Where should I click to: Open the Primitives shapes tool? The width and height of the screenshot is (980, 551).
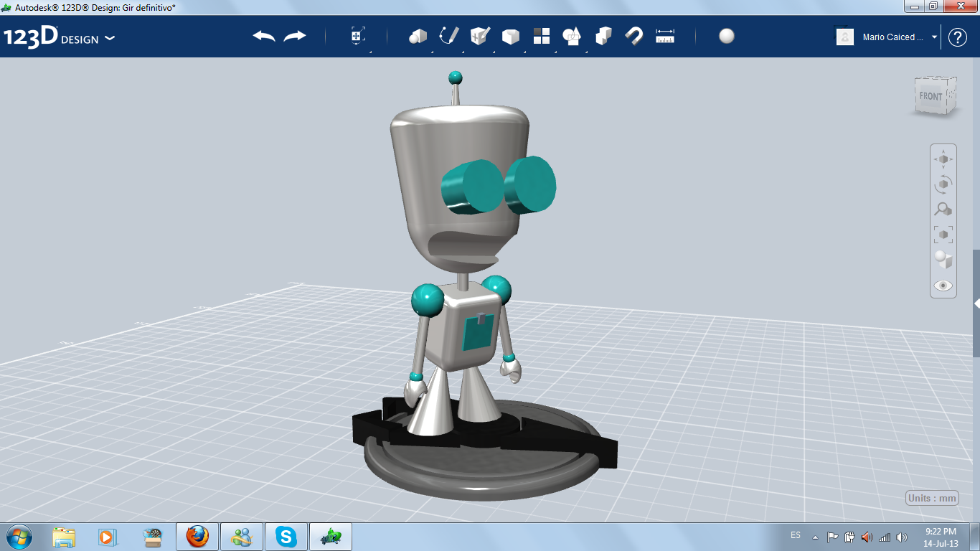tap(418, 37)
